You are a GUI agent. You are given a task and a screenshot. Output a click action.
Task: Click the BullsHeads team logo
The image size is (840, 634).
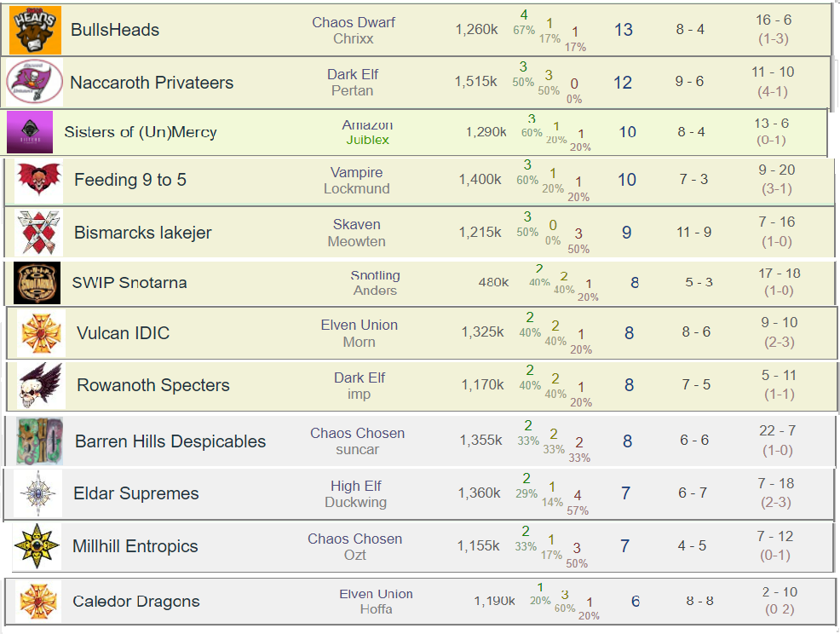[x=36, y=30]
